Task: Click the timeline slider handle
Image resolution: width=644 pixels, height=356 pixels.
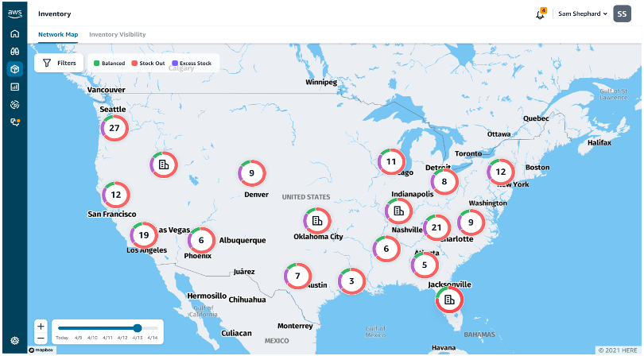Action: (138, 327)
